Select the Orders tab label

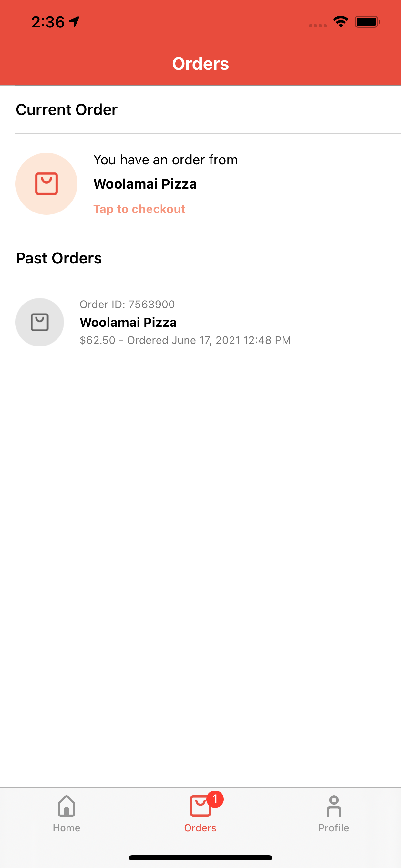point(200,828)
